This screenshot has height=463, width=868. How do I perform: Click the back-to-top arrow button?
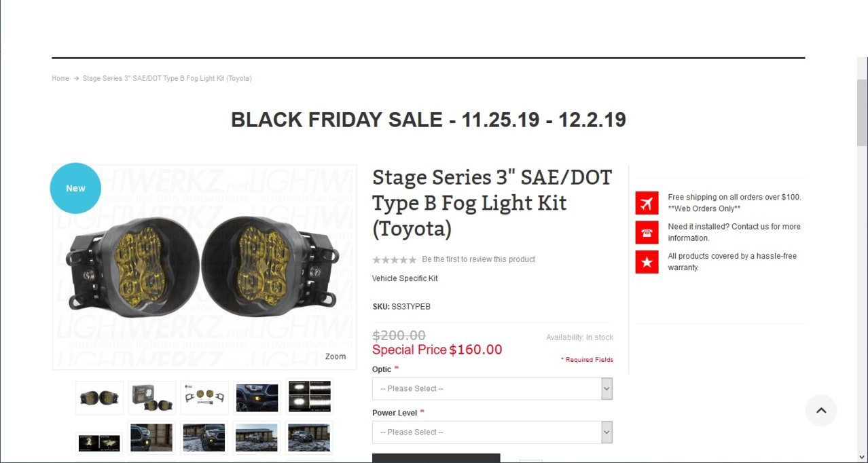click(821, 410)
